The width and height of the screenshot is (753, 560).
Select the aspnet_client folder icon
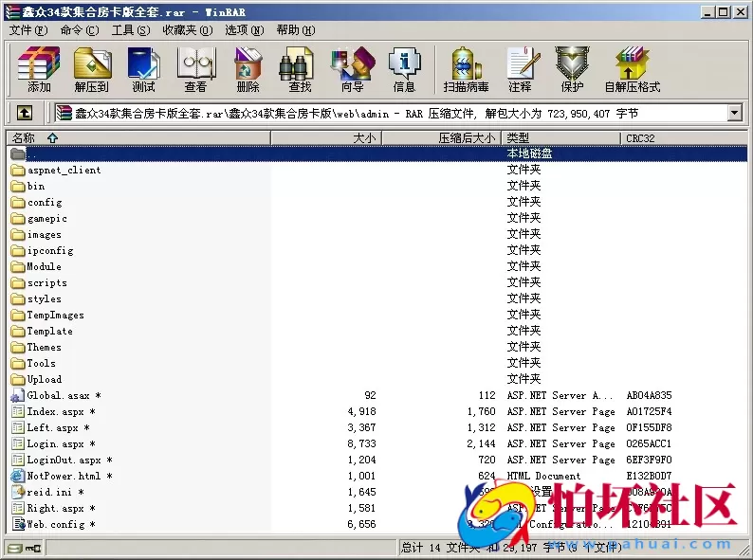click(x=18, y=170)
